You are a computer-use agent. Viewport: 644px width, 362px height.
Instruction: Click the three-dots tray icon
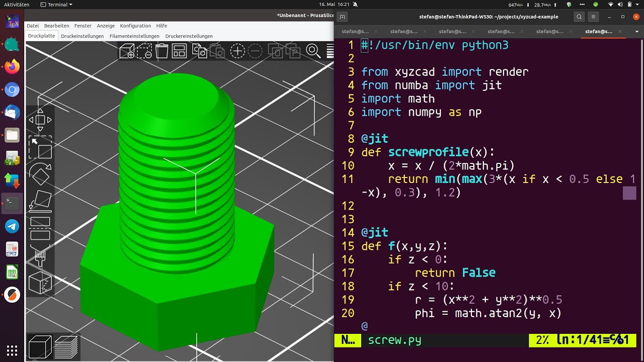pyautogui.click(x=583, y=5)
